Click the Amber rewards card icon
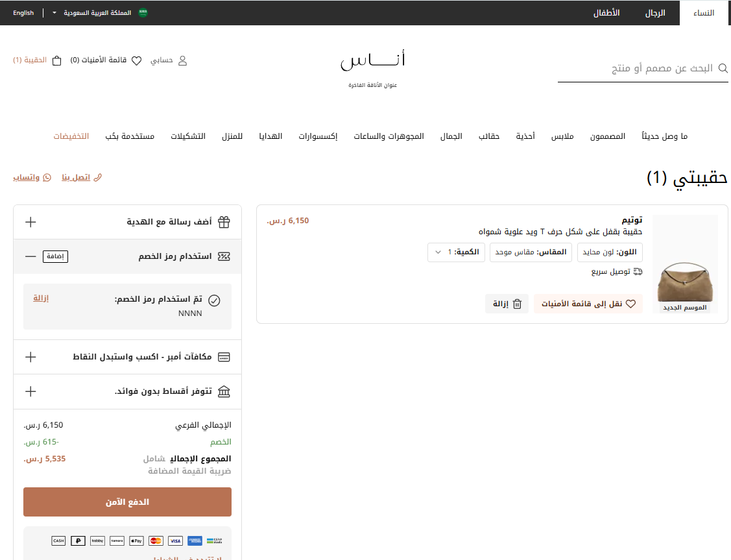 tap(224, 356)
